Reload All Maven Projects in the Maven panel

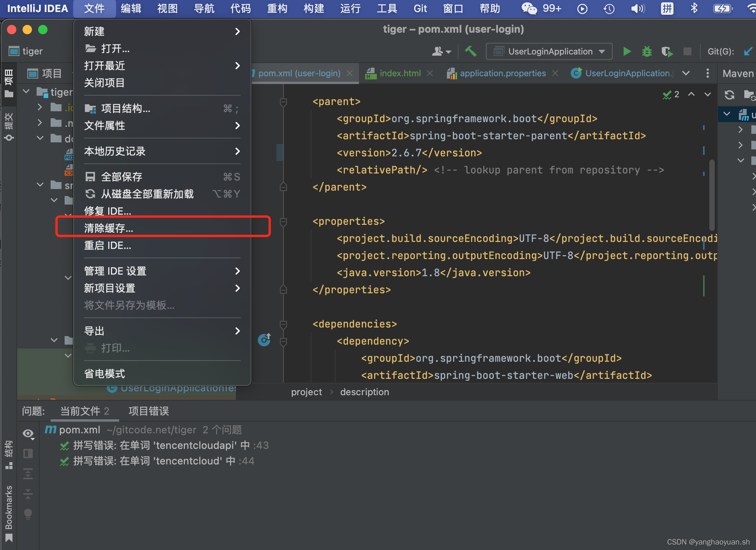point(729,95)
